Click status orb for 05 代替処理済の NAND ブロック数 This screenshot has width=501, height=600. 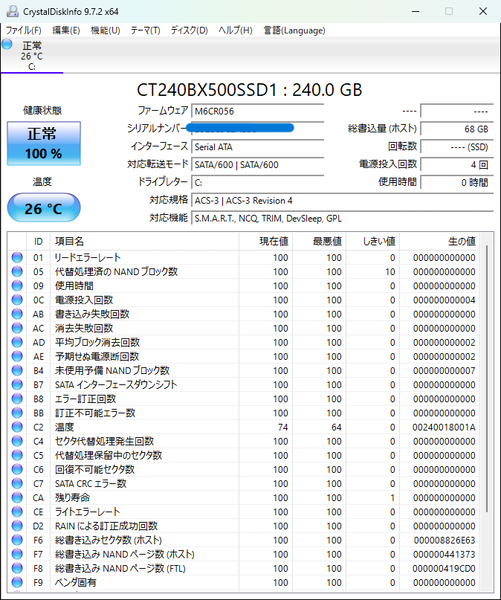point(17,271)
